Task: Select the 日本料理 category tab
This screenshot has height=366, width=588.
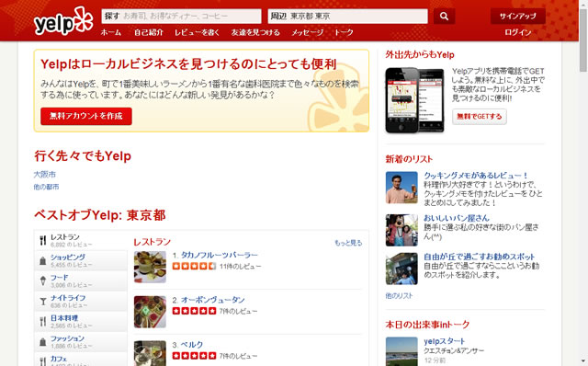Action: point(81,321)
